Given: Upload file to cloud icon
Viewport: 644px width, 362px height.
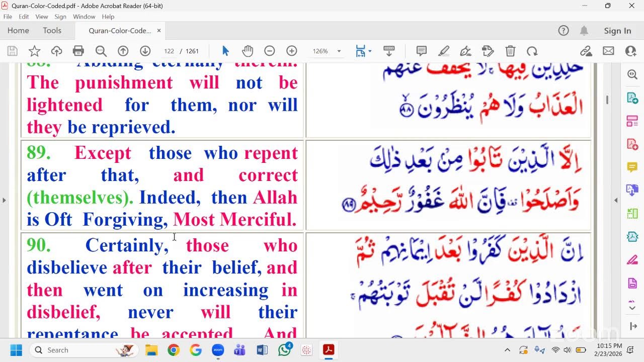Looking at the screenshot, I should [56, 51].
